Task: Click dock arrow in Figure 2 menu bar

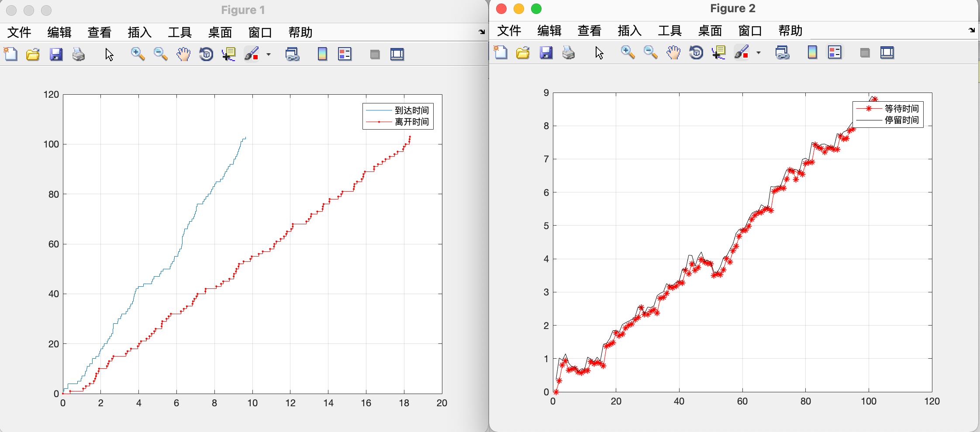Action: 972,30
